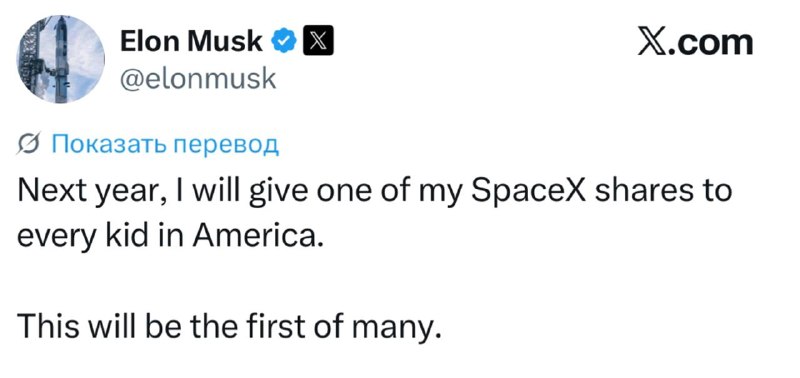Open the @elonmusk handle link

197,79
